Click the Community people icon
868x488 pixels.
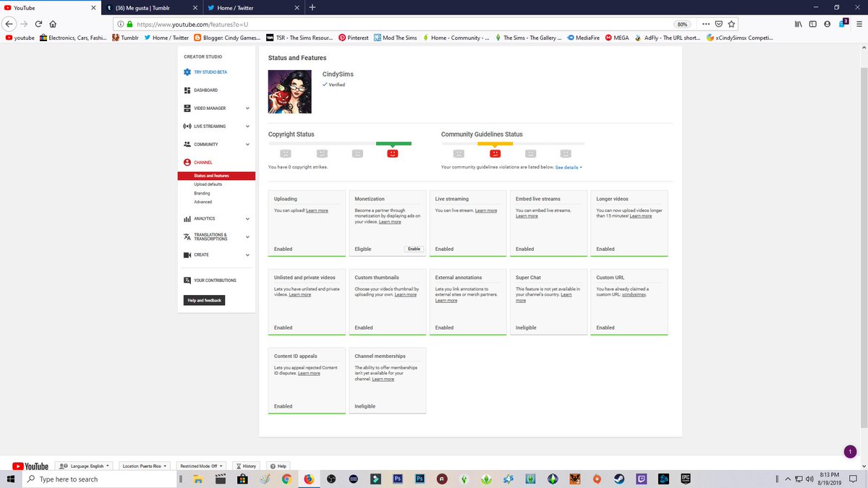tap(187, 145)
